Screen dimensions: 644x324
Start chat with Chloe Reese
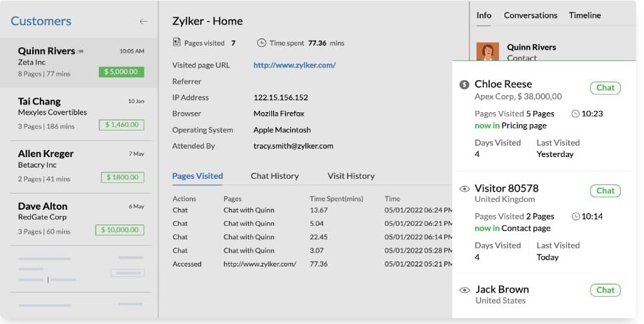coord(605,88)
